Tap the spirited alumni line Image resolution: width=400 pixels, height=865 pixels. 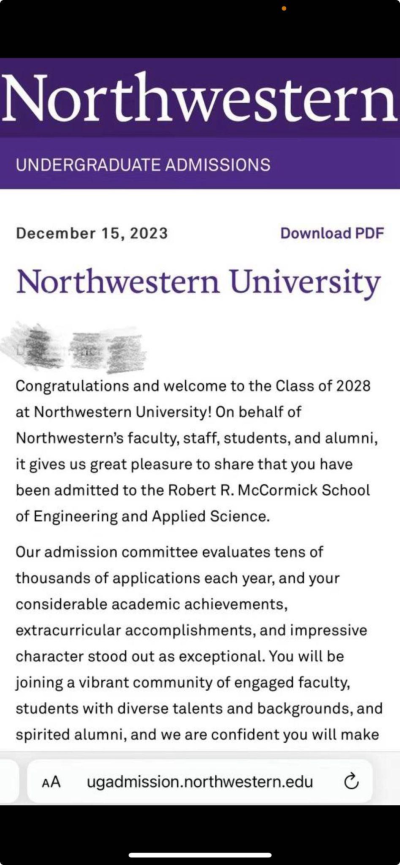click(197, 735)
